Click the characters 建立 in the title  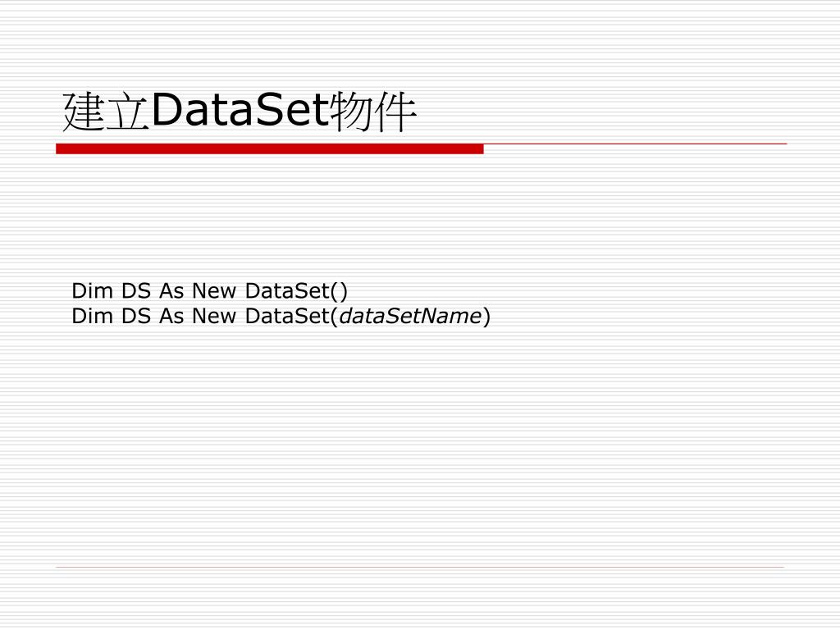coord(106,112)
